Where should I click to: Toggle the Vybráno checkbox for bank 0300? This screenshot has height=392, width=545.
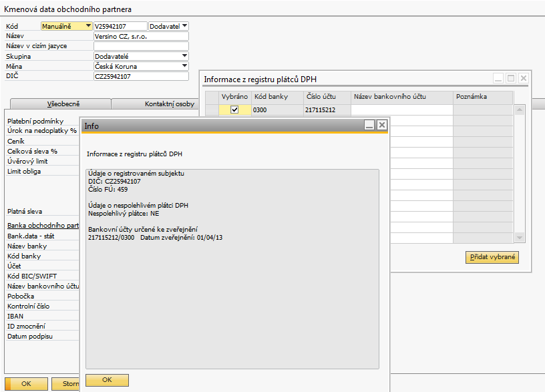234,110
